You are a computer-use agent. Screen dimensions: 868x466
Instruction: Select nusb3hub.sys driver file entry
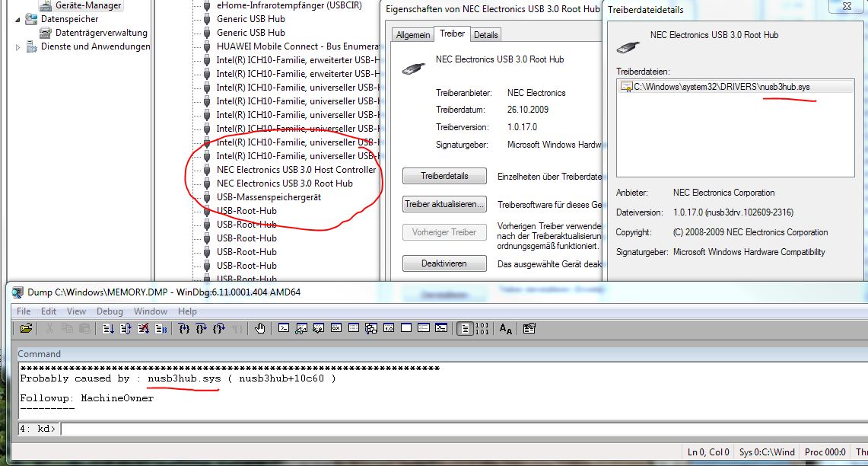[735, 87]
